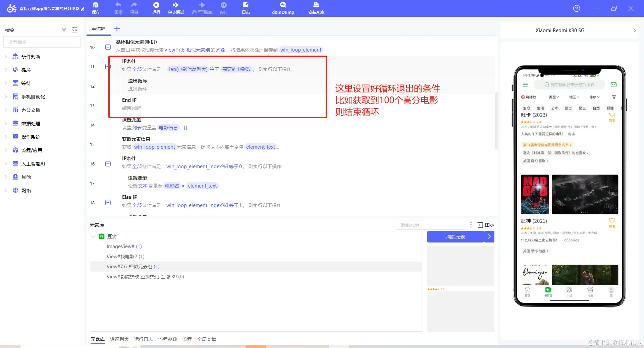
Task: Edit the flow name pencil icon
Action: pos(83,9)
